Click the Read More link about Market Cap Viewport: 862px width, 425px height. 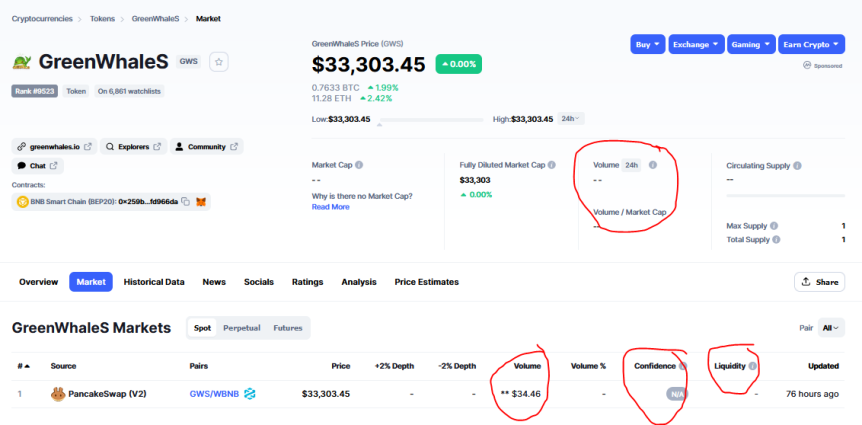[x=330, y=207]
